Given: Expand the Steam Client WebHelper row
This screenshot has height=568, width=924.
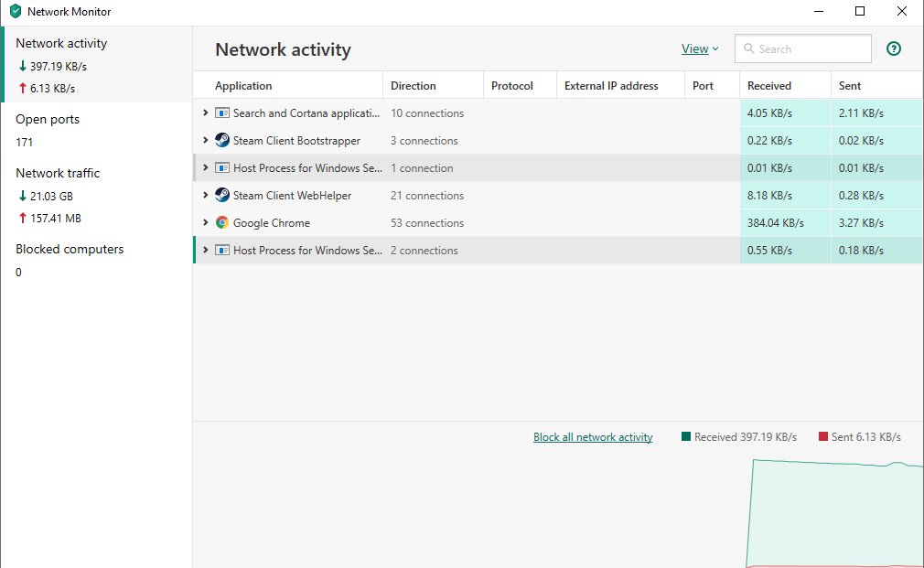Looking at the screenshot, I should (x=206, y=196).
